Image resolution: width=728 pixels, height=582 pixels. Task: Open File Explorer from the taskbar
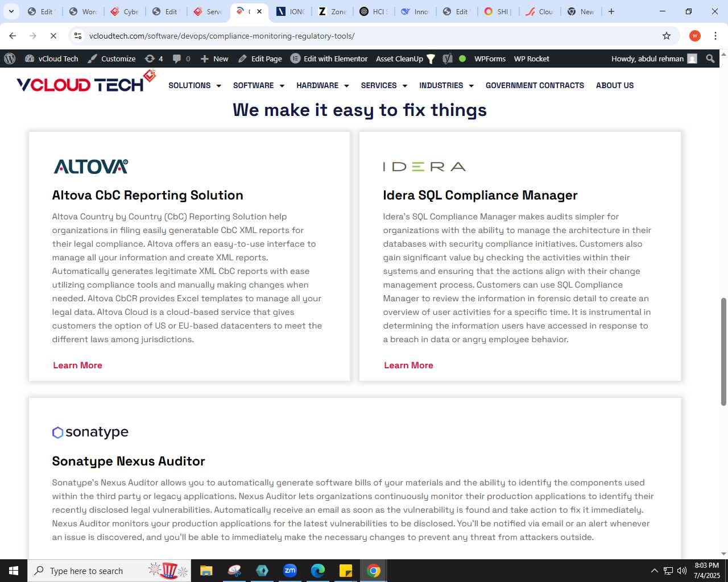(206, 571)
